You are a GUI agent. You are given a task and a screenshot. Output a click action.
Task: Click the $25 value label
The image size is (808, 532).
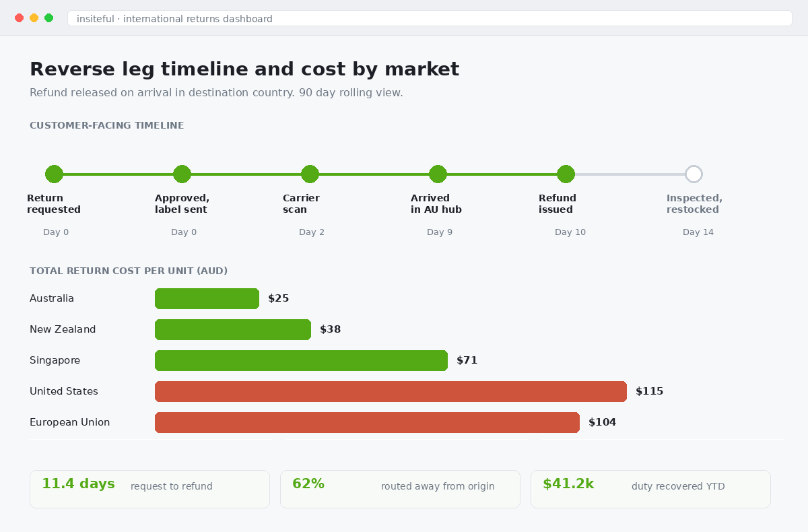coord(279,298)
